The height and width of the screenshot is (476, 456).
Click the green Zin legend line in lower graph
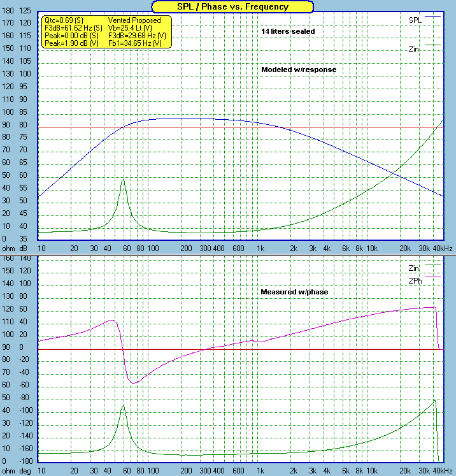point(433,263)
